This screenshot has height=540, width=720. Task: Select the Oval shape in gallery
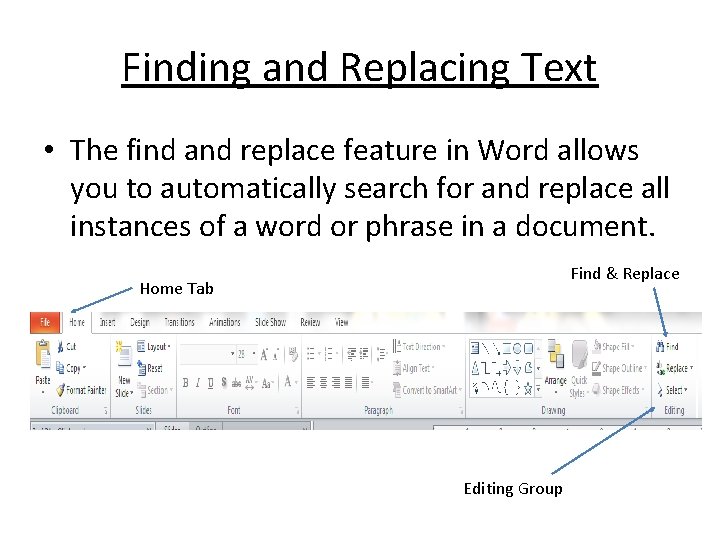click(518, 349)
